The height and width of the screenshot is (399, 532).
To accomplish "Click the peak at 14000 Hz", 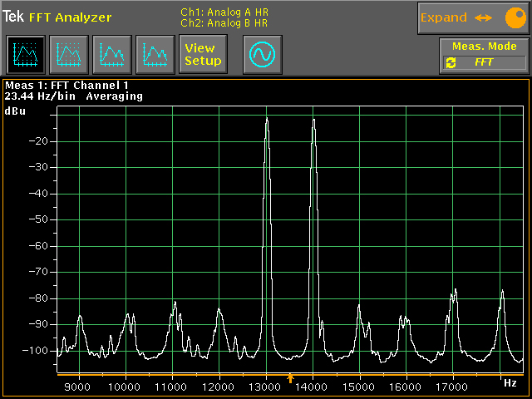I will [x=313, y=121].
